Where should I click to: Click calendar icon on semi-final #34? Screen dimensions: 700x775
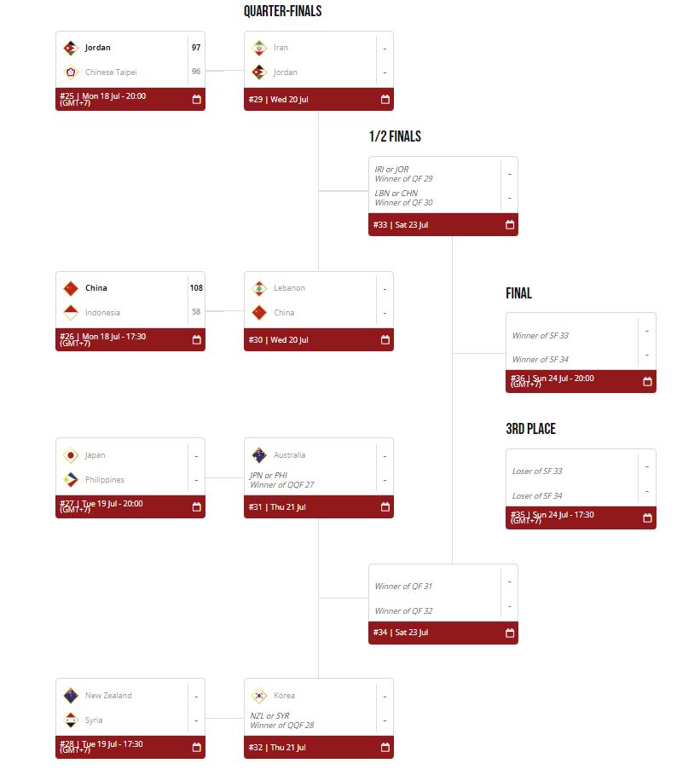click(510, 633)
